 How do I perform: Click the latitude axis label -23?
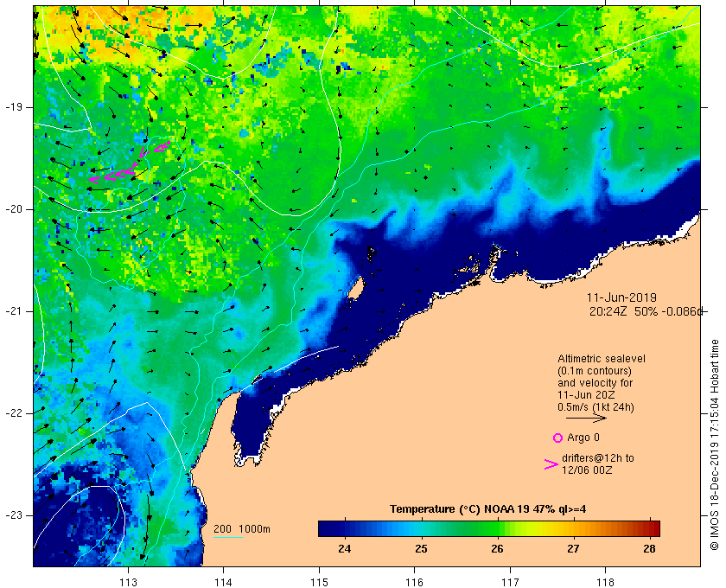click(x=14, y=514)
